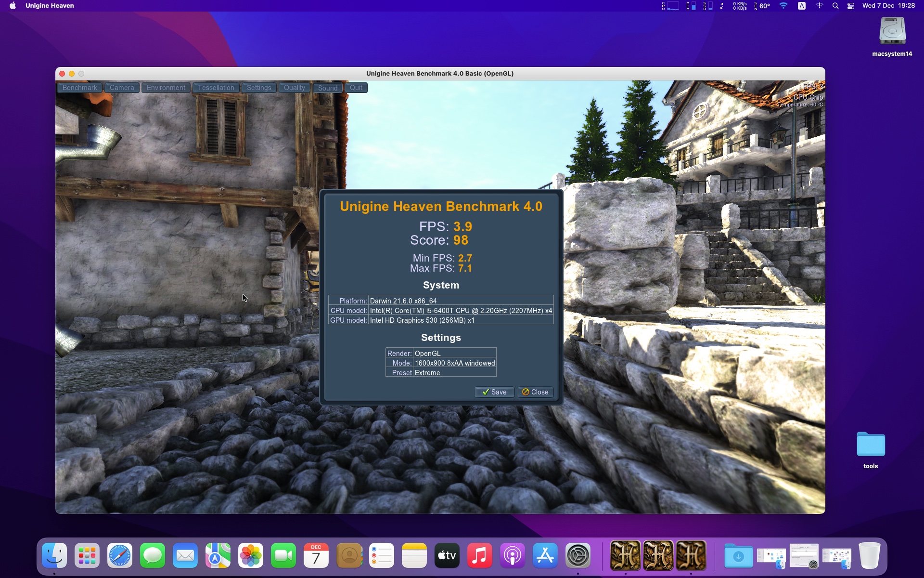Expand the Settings menu
The image size is (924, 578).
tap(259, 88)
